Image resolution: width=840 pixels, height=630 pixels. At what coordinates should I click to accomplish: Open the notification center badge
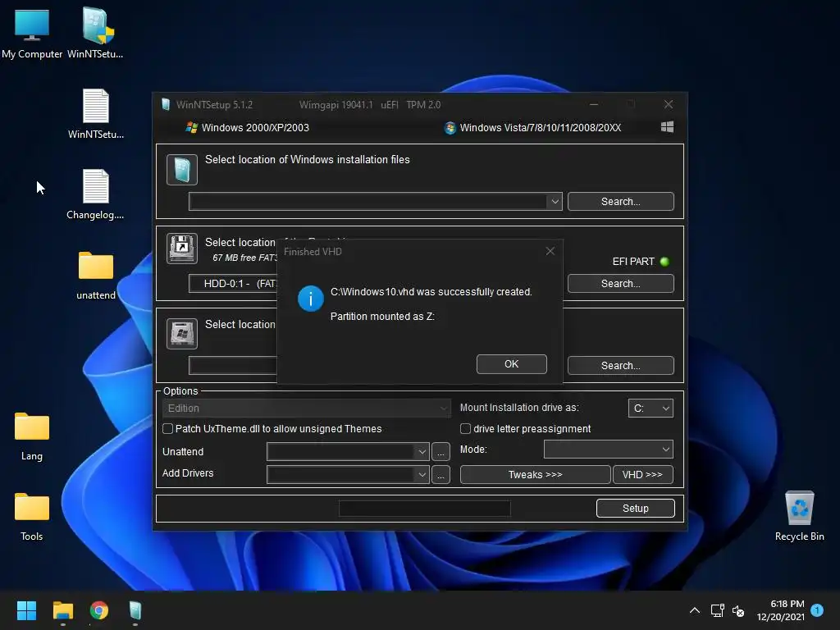[817, 609]
